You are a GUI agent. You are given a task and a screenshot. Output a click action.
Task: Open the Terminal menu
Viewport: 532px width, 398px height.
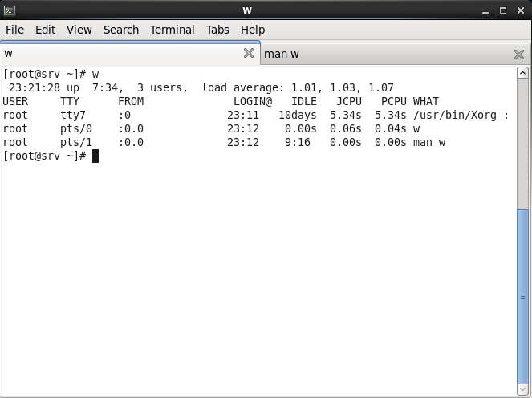click(172, 30)
